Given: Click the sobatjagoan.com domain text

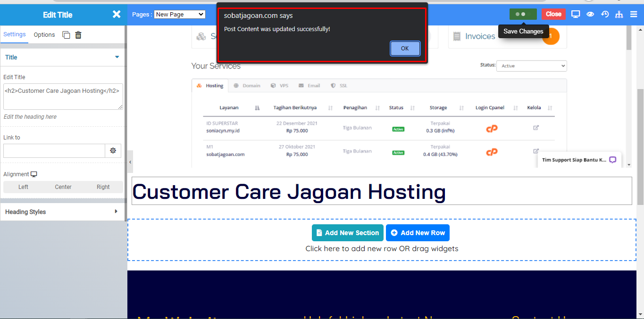Looking at the screenshot, I should tap(226, 154).
